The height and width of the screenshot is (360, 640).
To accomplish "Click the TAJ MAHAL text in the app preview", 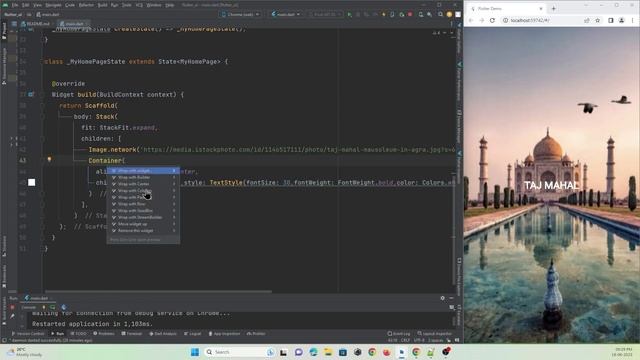I will click(551, 186).
